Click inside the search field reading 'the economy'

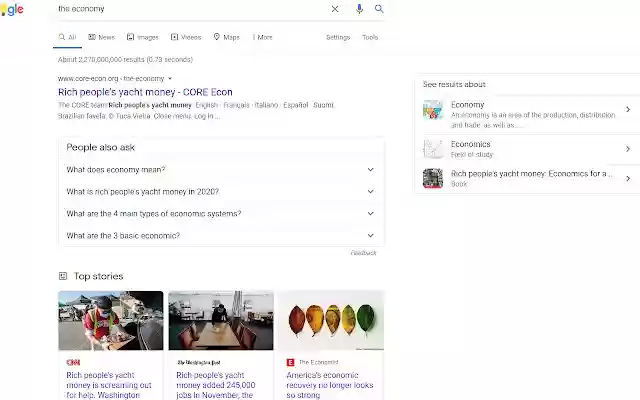[x=192, y=9]
